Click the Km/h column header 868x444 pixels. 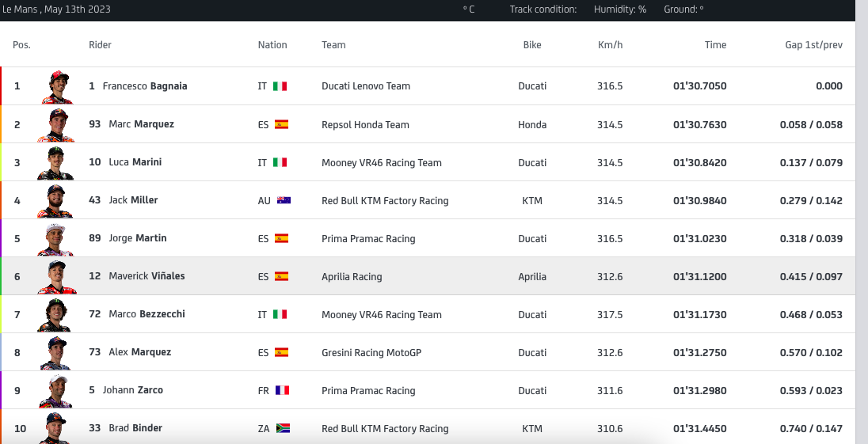pos(610,45)
